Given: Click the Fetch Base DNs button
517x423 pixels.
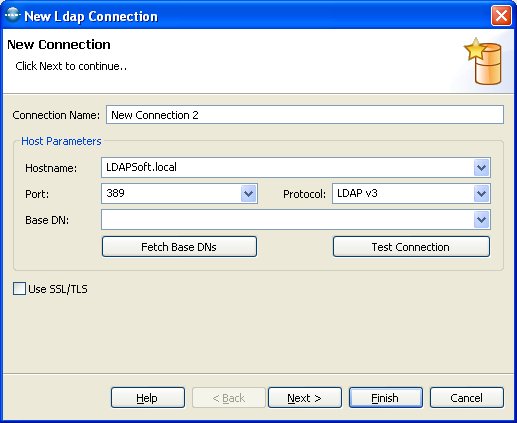Looking at the screenshot, I should click(x=179, y=247).
